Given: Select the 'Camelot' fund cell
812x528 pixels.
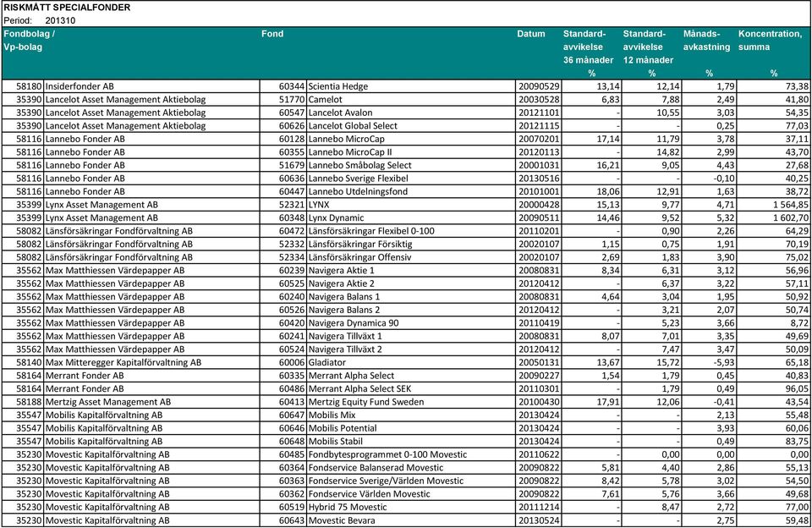Looking at the screenshot, I should click(x=411, y=100).
